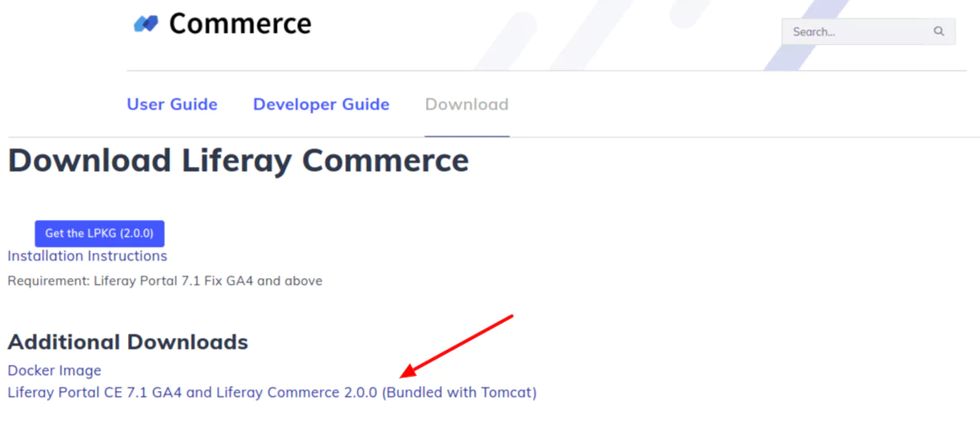
Task: Click the search magnifier icon
Action: (x=939, y=31)
